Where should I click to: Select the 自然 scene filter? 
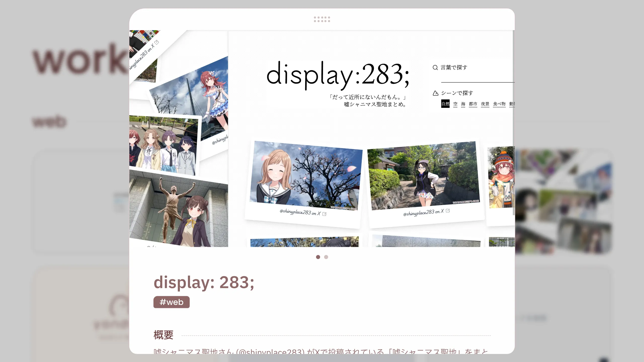445,104
